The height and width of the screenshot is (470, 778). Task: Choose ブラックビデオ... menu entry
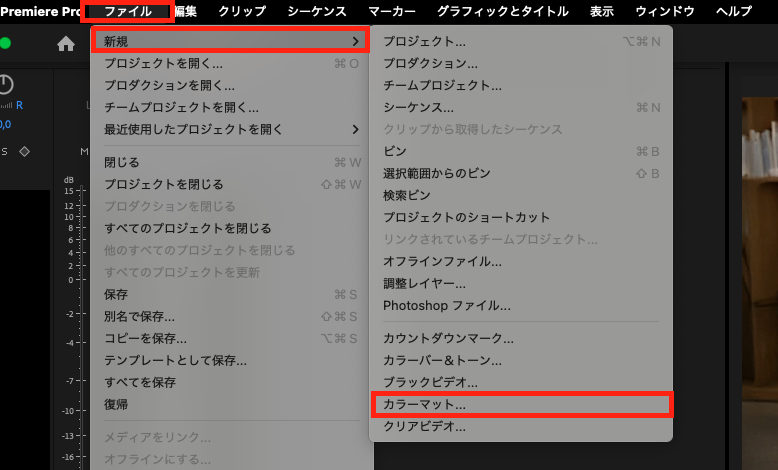tap(430, 382)
